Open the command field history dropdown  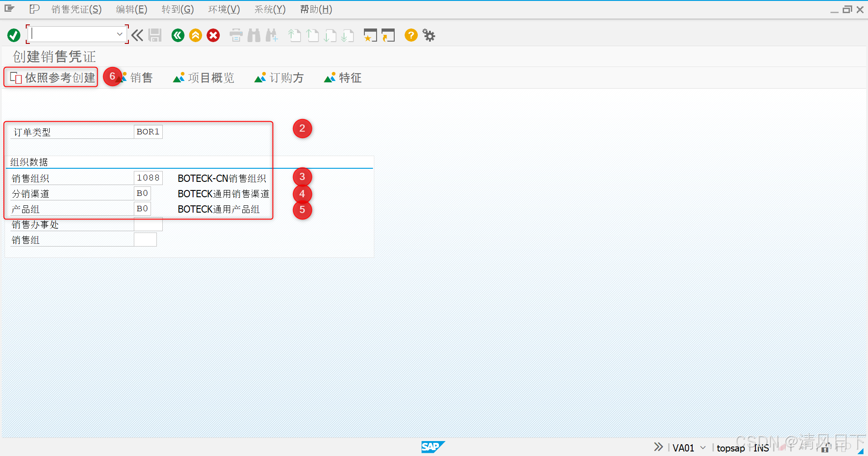[x=119, y=34]
